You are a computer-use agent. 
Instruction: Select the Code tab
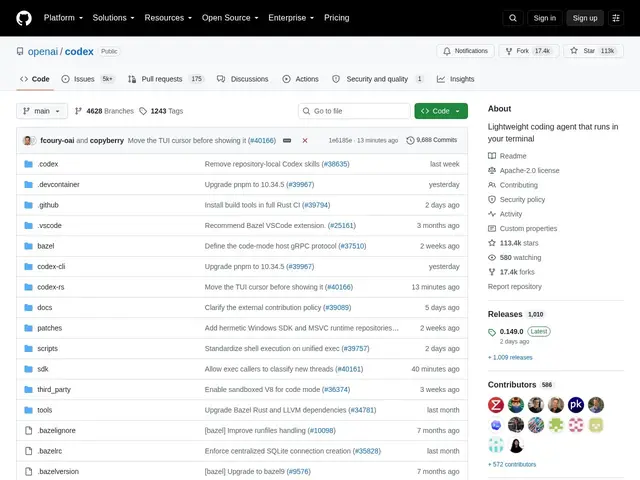click(x=35, y=79)
